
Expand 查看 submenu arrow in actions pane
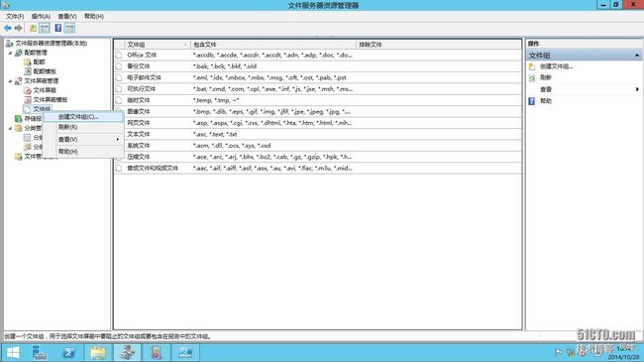pos(637,89)
